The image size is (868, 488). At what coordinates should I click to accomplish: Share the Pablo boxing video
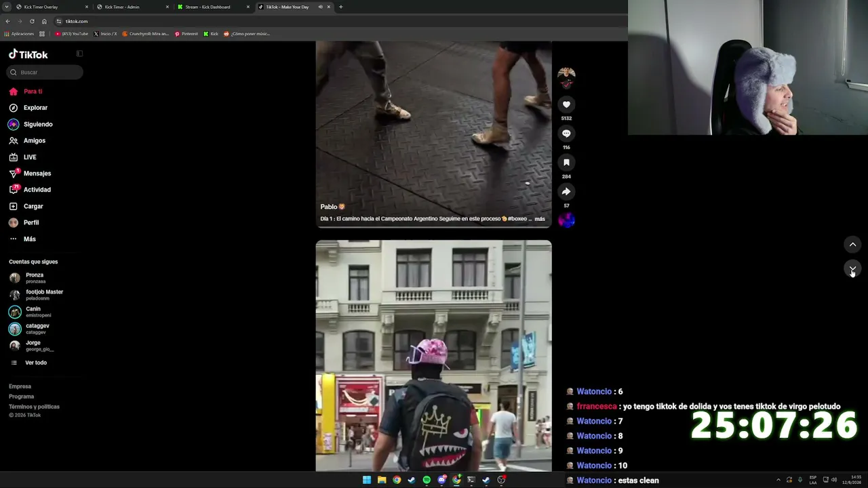[x=566, y=192]
